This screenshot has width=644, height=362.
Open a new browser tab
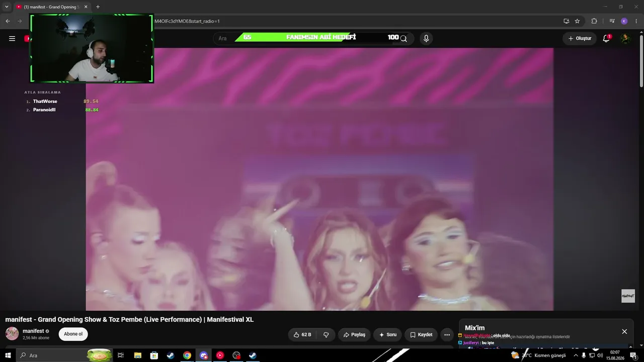click(x=98, y=7)
